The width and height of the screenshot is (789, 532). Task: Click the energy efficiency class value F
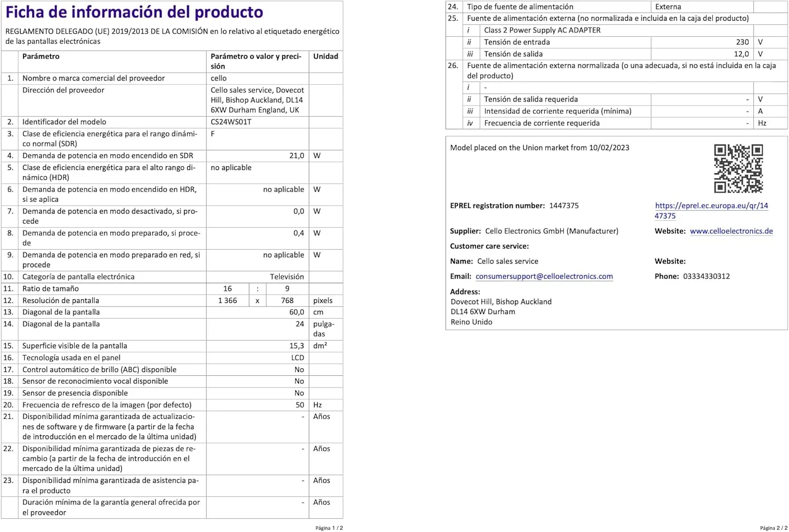[x=213, y=134]
